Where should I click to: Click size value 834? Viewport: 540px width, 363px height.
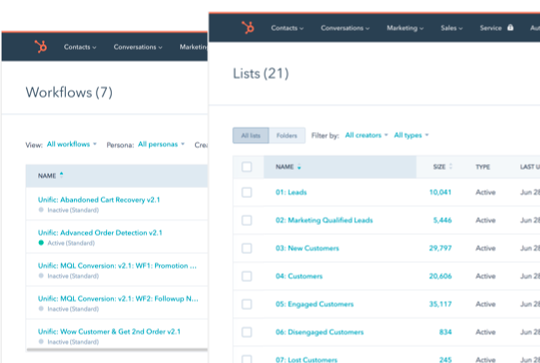tap(445, 332)
